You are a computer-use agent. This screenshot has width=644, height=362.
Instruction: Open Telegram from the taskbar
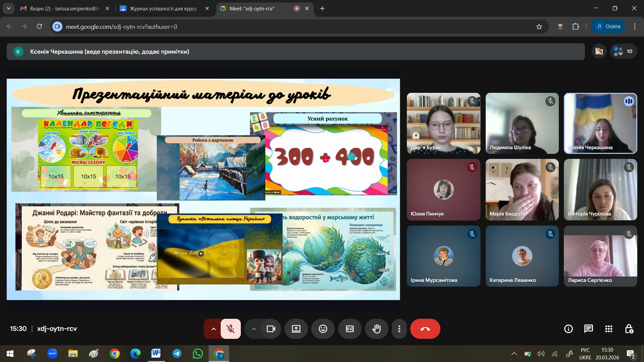pos(177,354)
